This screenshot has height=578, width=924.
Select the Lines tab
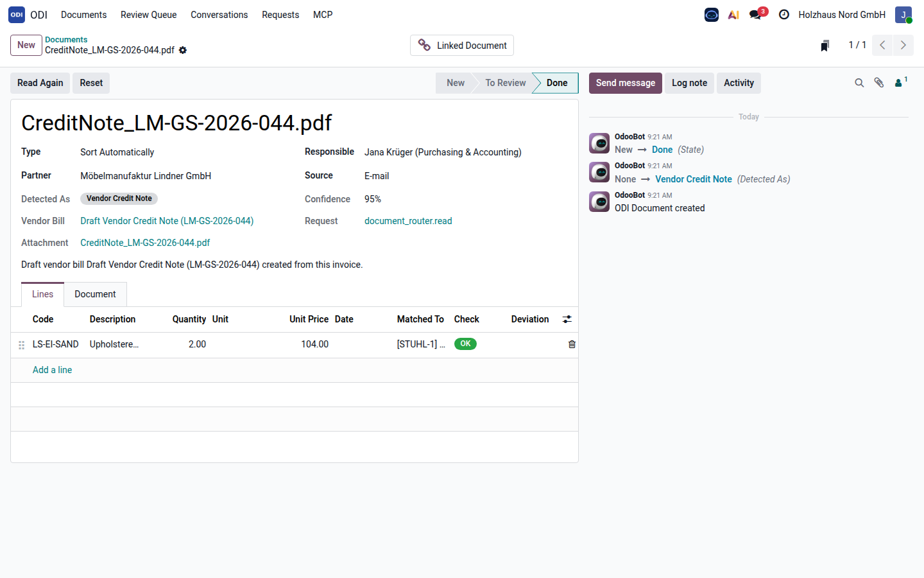click(x=43, y=294)
